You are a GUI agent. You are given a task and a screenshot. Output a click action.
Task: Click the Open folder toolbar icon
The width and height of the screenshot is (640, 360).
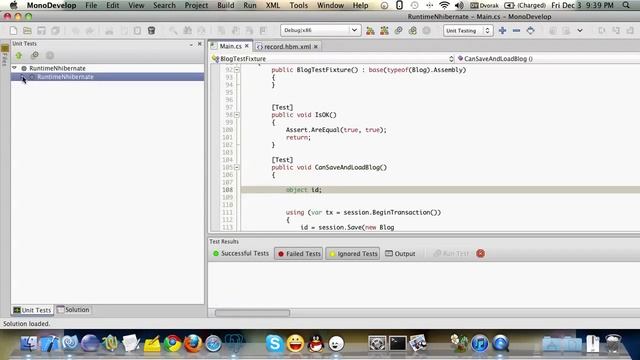click(27, 31)
